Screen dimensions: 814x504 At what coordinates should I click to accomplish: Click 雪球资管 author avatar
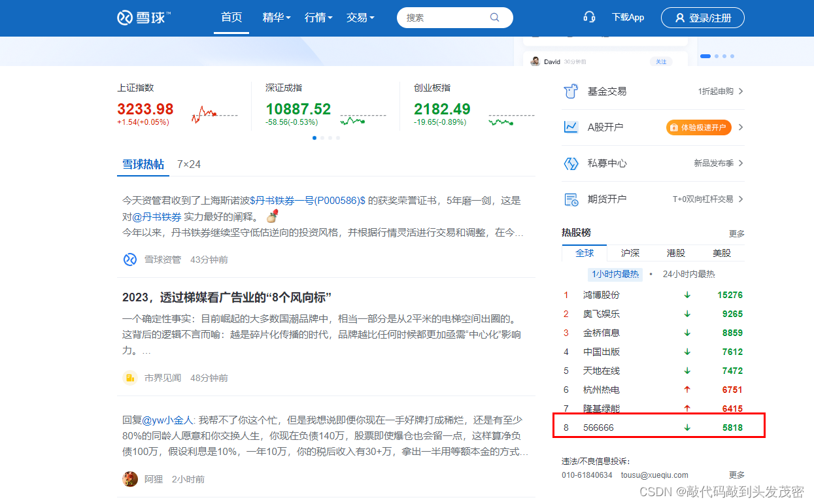(130, 260)
